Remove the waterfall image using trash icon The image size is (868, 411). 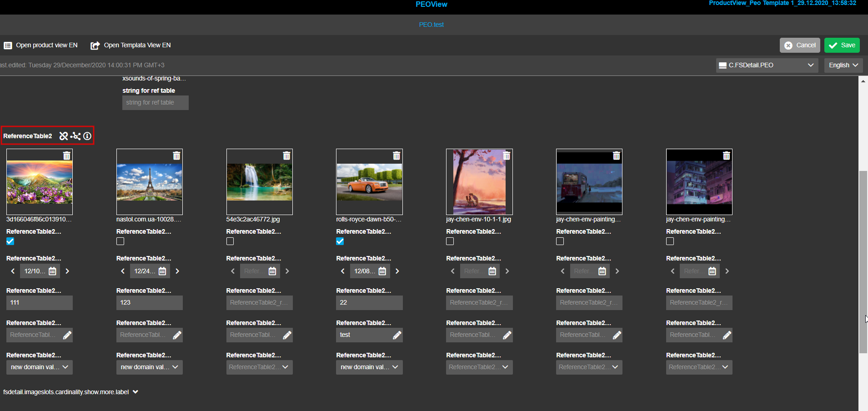click(x=286, y=156)
